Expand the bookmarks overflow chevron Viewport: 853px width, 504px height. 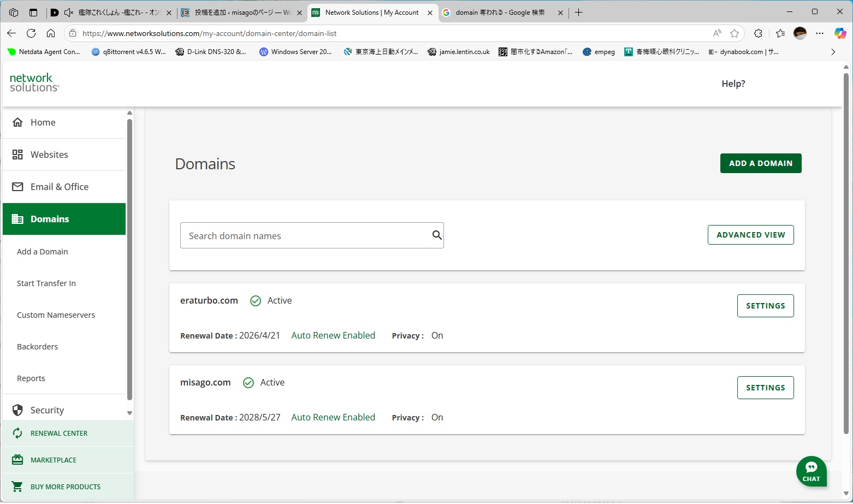833,52
